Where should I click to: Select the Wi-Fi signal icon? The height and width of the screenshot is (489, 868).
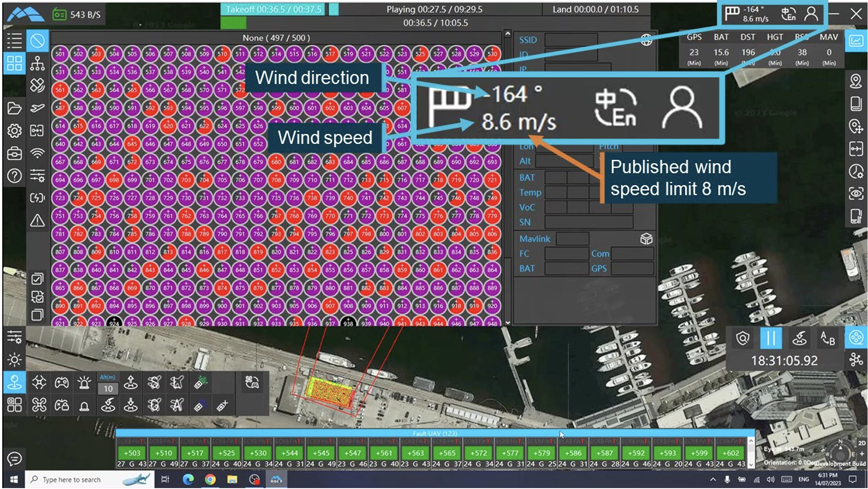(38, 154)
